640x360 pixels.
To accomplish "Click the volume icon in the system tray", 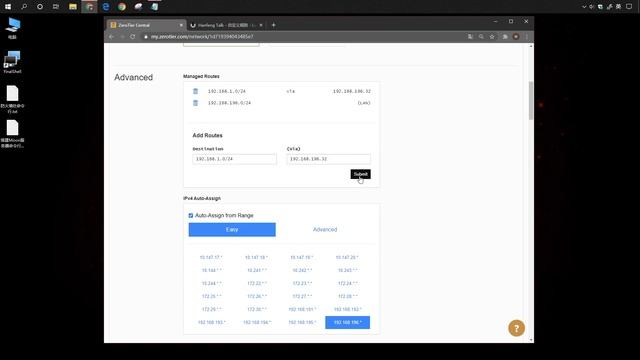I will [591, 7].
